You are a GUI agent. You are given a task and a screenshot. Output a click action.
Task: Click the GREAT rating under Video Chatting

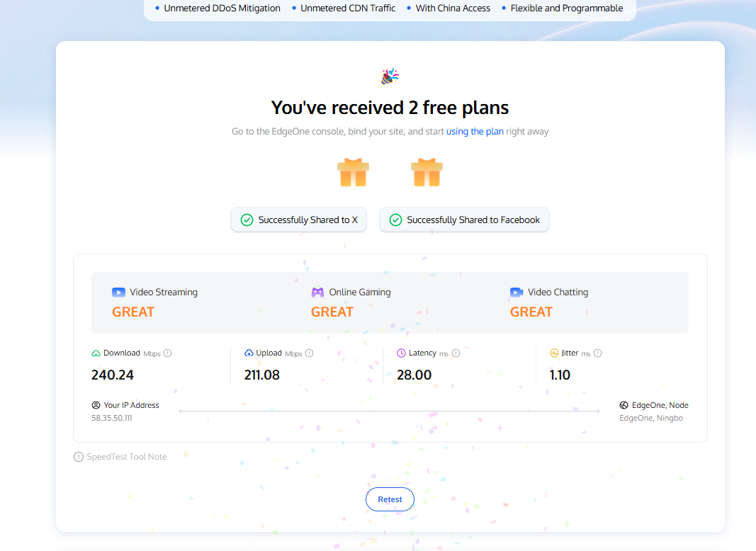click(x=531, y=312)
